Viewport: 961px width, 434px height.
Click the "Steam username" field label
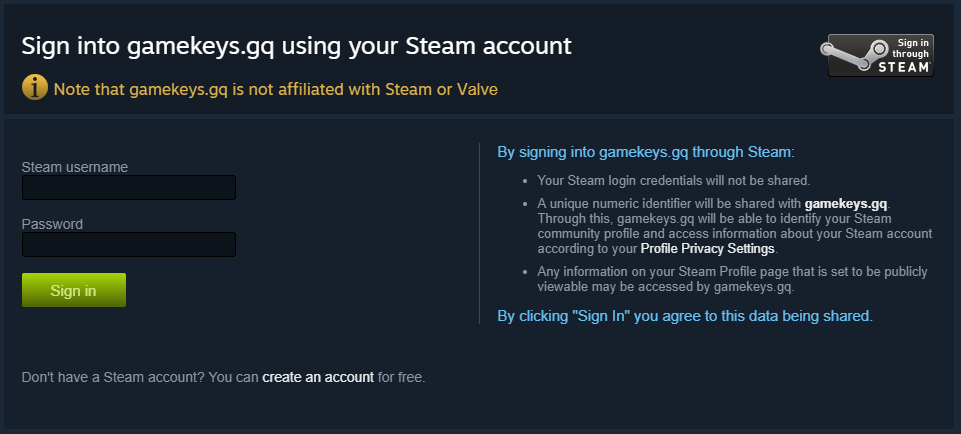point(74,166)
